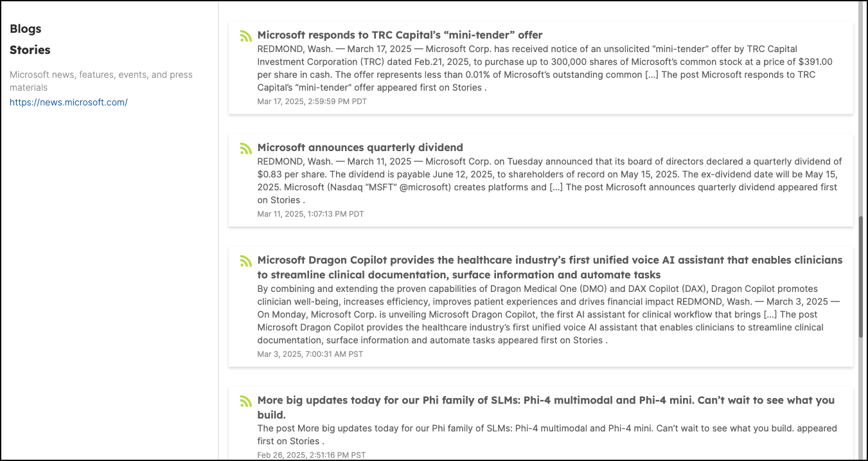Click the Feb 26, 2025 timestamp

click(312, 455)
